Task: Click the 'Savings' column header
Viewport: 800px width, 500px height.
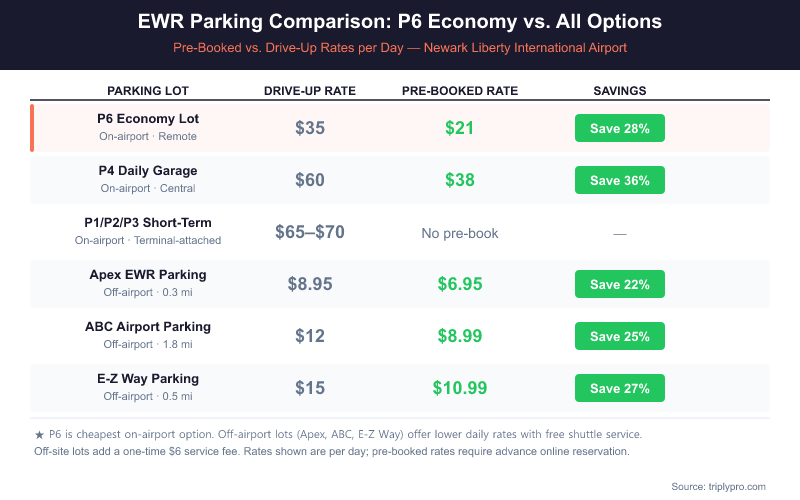Action: [619, 91]
